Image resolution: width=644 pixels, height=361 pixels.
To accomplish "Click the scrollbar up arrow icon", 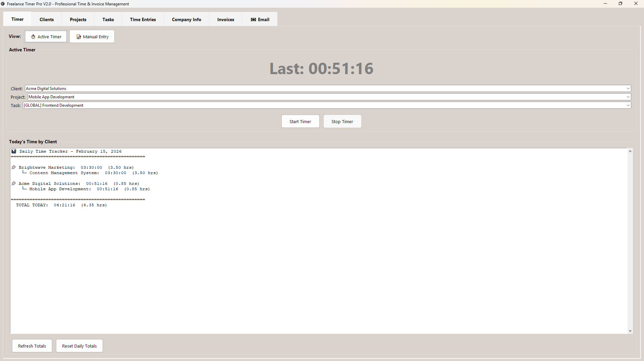I will pyautogui.click(x=630, y=151).
